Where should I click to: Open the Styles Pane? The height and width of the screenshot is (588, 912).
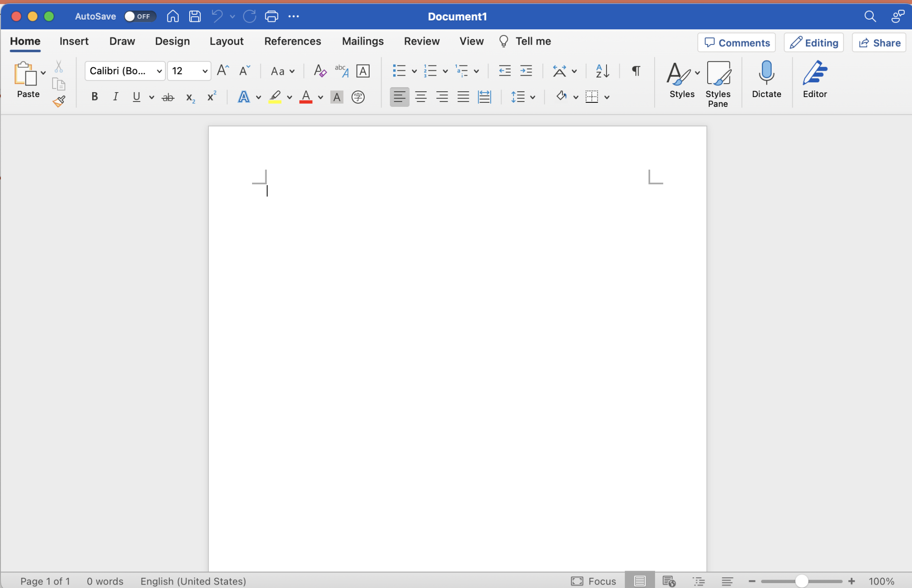pyautogui.click(x=718, y=83)
